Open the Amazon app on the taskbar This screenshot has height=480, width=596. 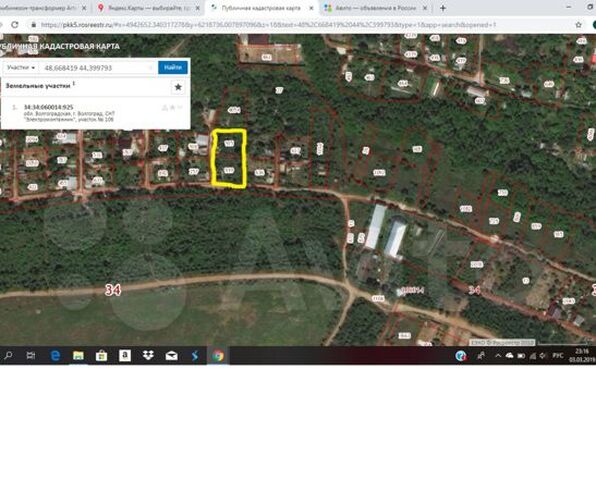125,355
